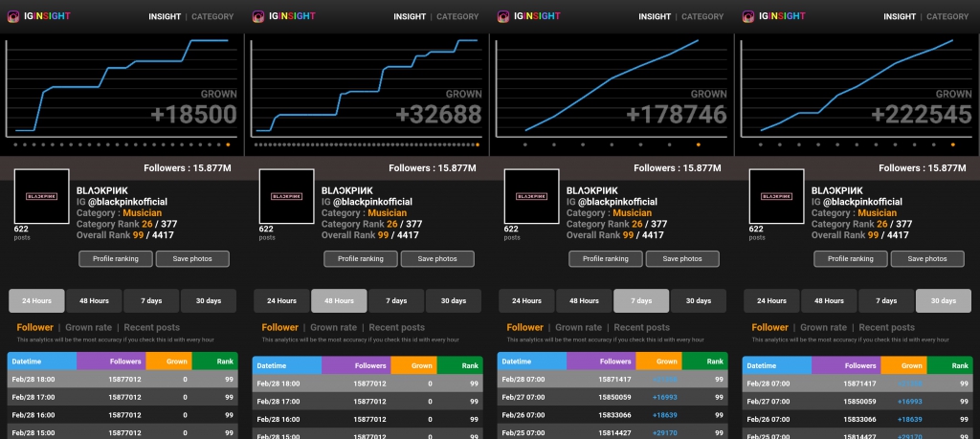Select the highlighted 30 days tab in the +222545 panel
980x439 pixels.
tap(944, 301)
